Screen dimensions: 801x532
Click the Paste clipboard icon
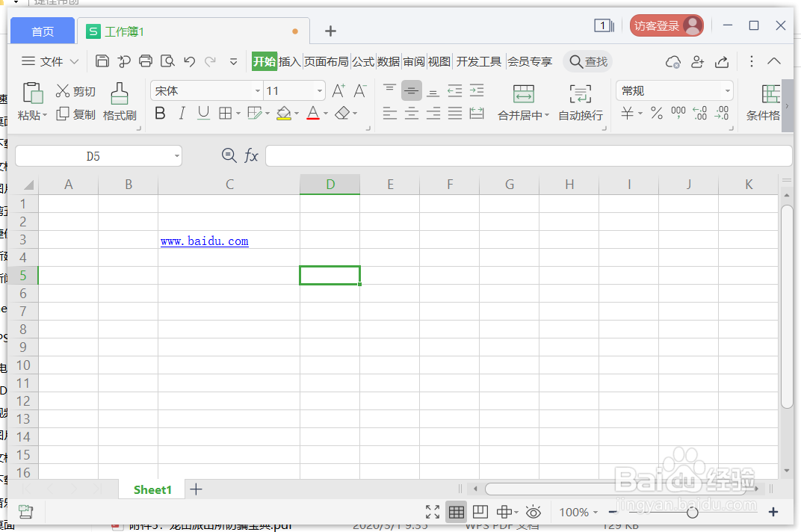coord(33,93)
